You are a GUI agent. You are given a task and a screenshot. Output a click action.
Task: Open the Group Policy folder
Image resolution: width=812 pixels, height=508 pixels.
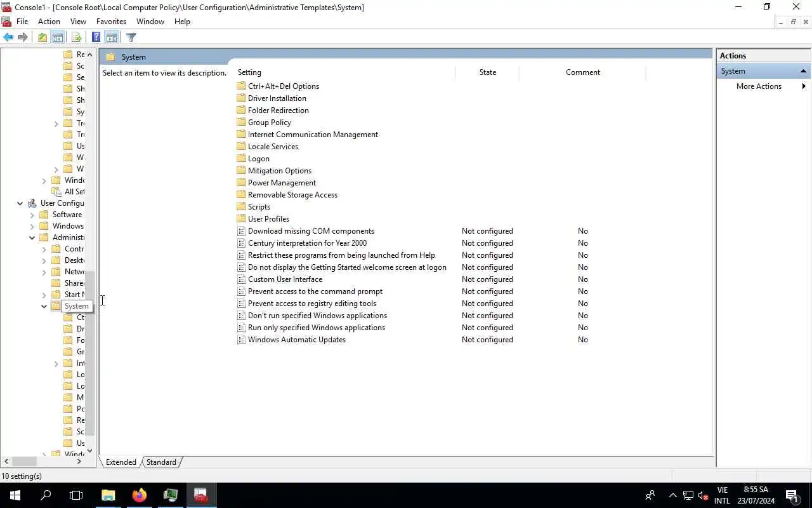tap(270, 123)
